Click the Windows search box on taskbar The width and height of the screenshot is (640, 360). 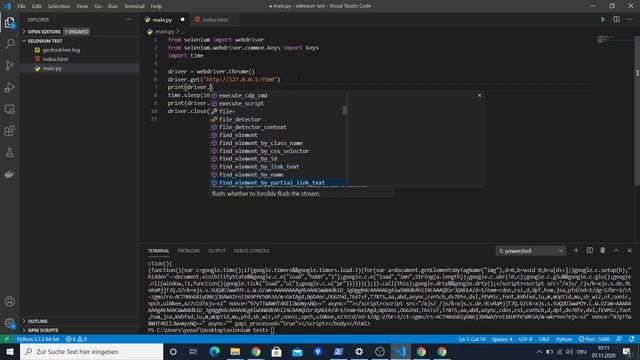92,351
